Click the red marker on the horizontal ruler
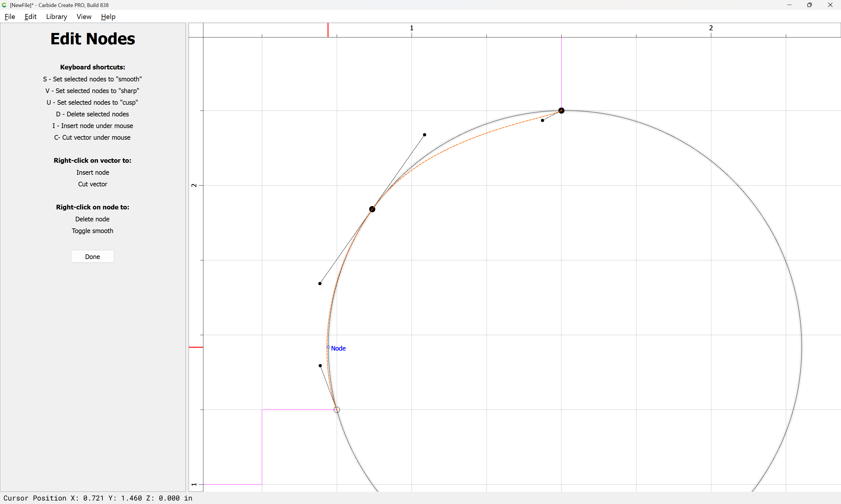Screen dimensions: 841x504 (x=328, y=30)
